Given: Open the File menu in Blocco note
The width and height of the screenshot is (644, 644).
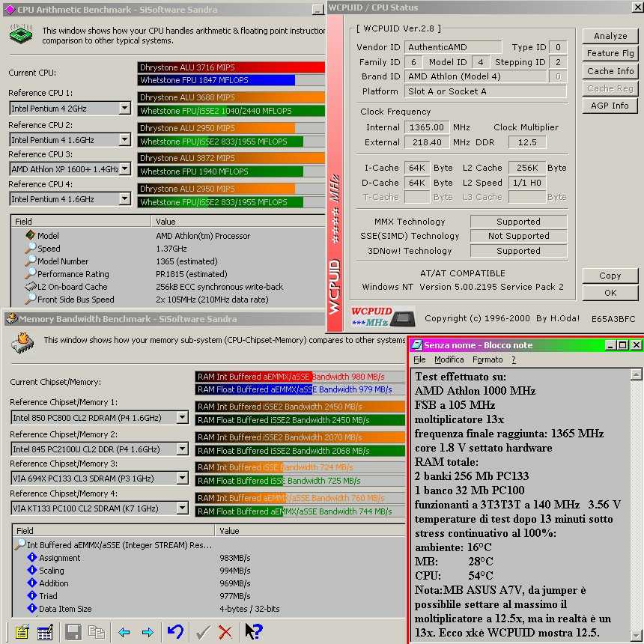Looking at the screenshot, I should click(x=419, y=359).
